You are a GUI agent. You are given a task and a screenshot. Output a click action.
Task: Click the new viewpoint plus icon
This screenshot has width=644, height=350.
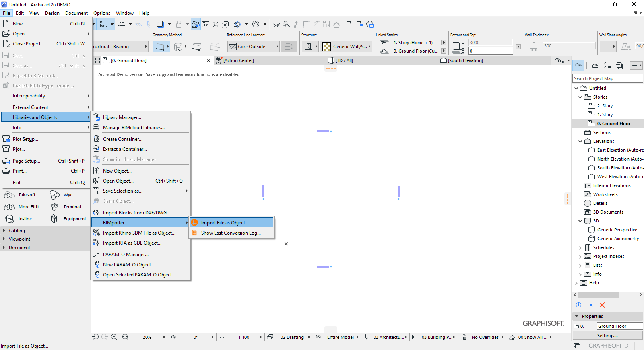578,305
